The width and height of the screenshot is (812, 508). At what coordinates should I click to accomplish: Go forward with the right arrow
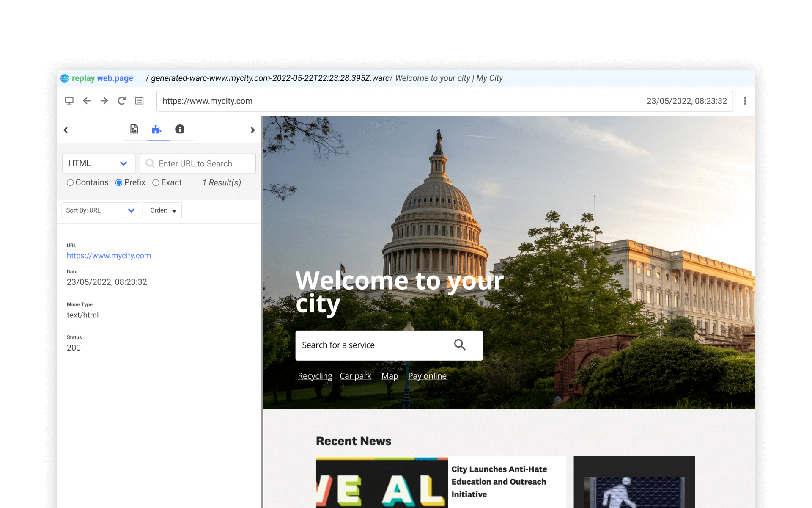point(104,101)
